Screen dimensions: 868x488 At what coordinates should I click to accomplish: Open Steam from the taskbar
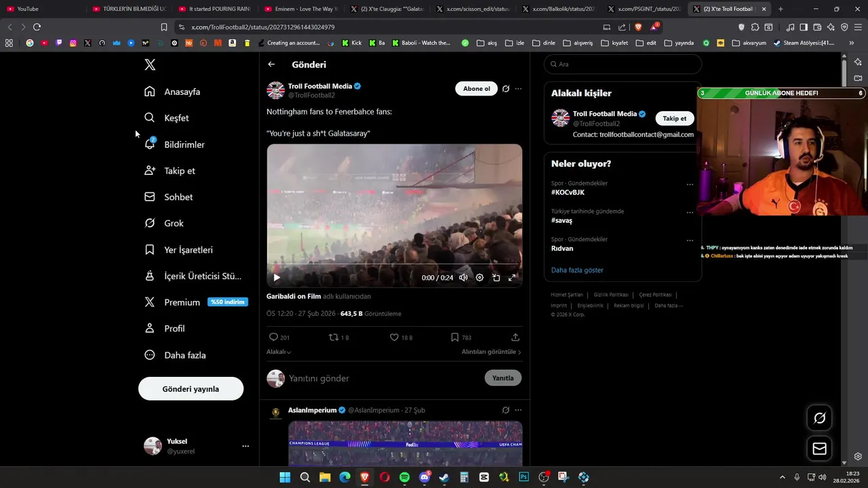444,477
